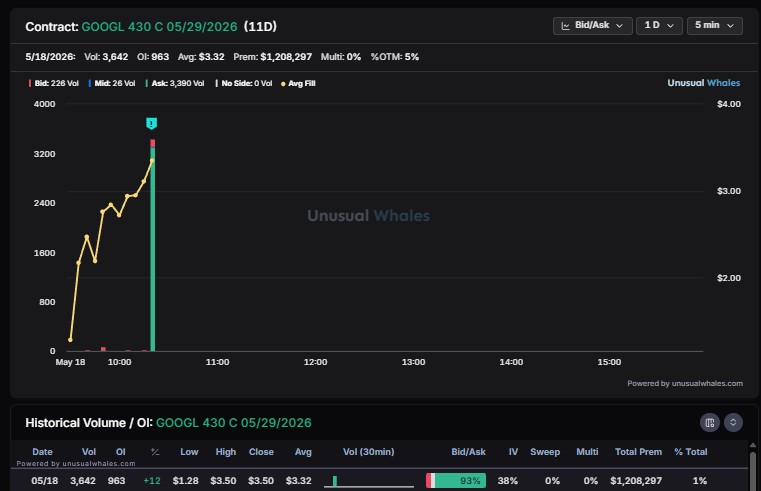Sort table by Vol column header
Image resolution: width=761 pixels, height=491 pixels.
89,452
